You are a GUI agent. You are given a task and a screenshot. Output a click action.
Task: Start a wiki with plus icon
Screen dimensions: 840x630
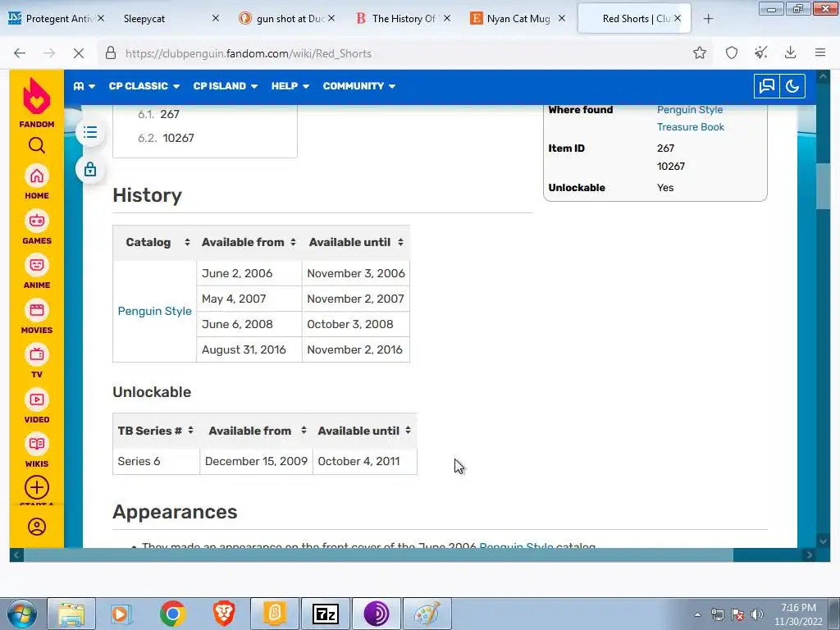pyautogui.click(x=36, y=487)
